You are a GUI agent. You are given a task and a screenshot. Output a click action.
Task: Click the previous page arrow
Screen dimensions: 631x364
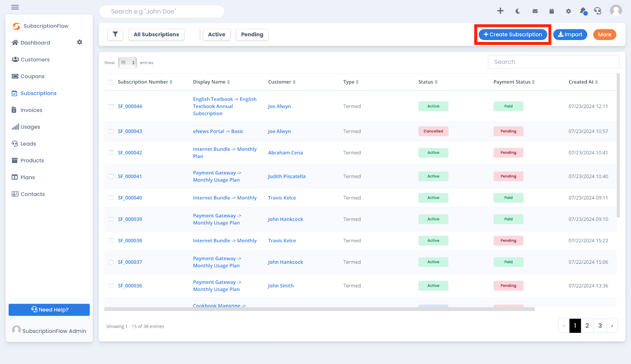[564, 326]
